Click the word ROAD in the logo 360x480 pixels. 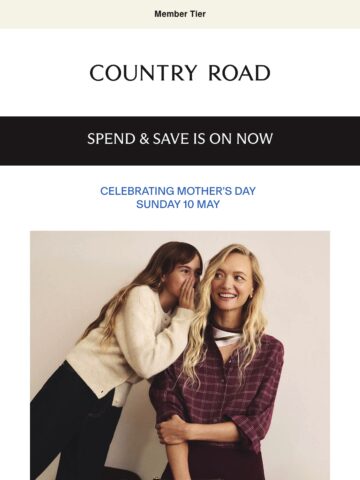[239, 73]
